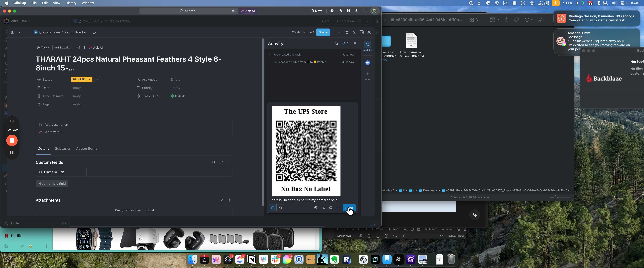Open the Notepad document icon in top bar

[x=357, y=11]
